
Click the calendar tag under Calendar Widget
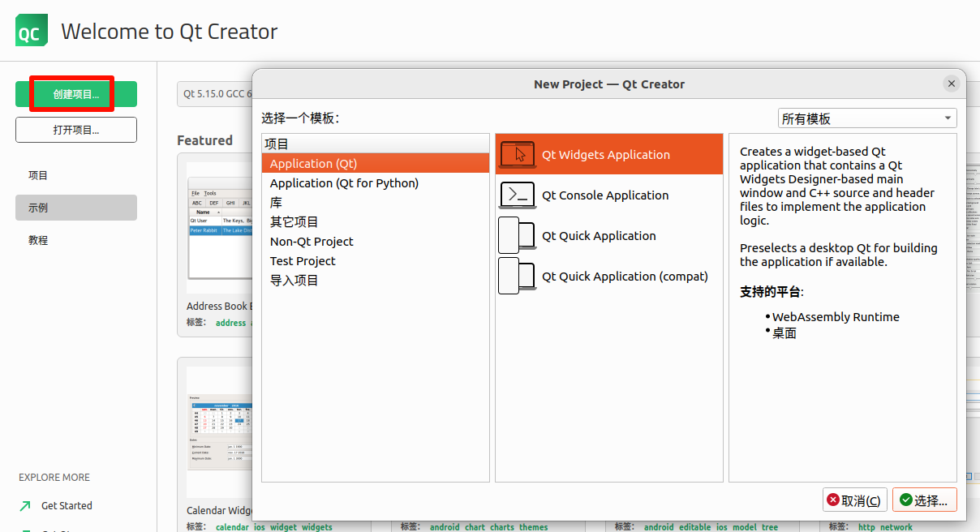232,527
